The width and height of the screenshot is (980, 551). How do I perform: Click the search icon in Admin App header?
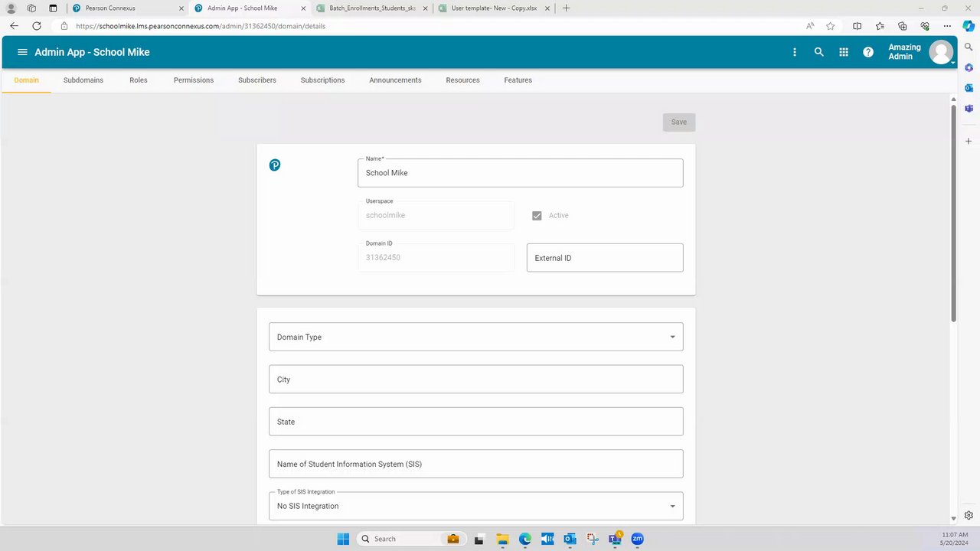click(x=819, y=52)
